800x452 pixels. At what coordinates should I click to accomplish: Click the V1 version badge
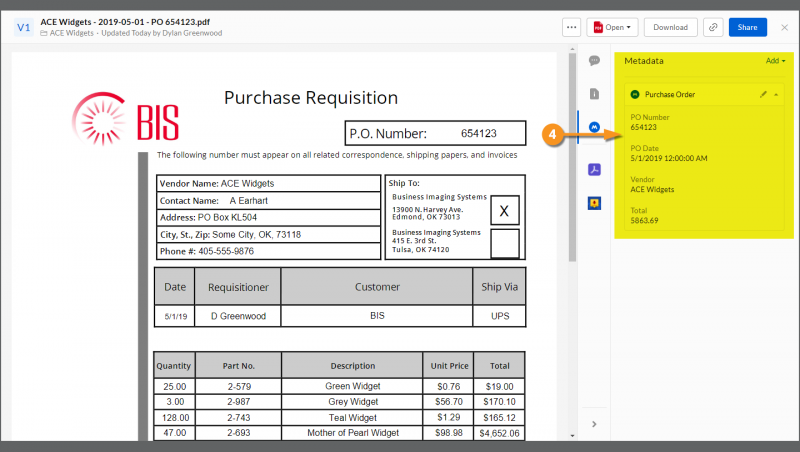[23, 27]
